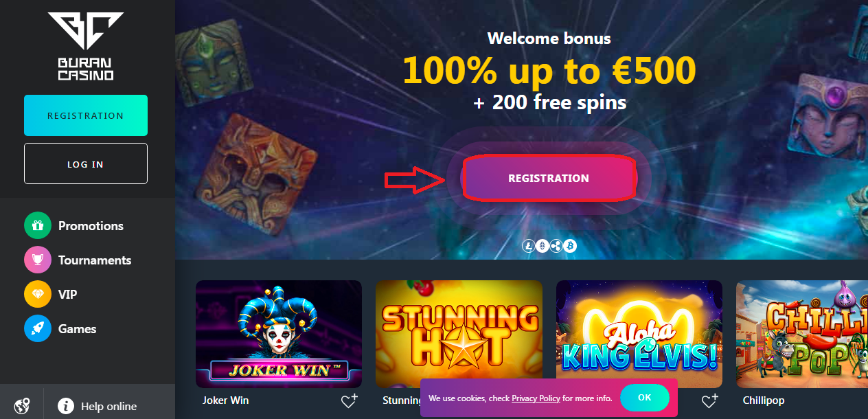This screenshot has width=868, height=419.
Task: Open the globe language/region selector
Action: (22, 406)
